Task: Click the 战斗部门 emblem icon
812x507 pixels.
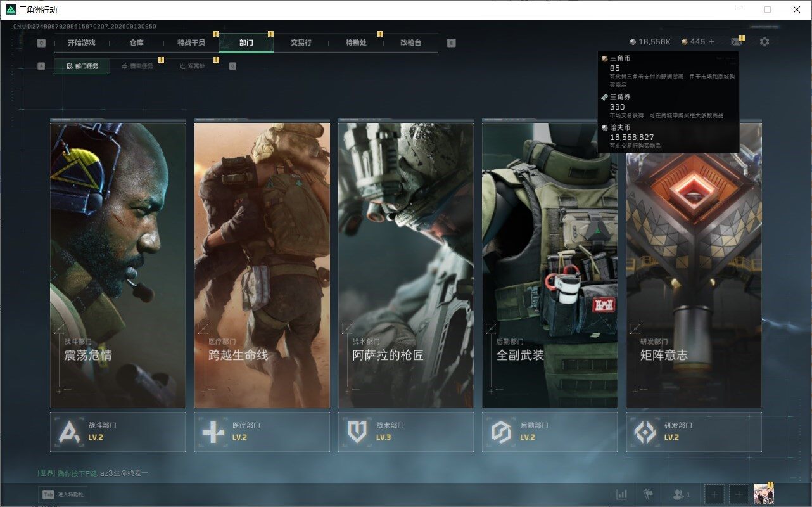Action: (69, 432)
